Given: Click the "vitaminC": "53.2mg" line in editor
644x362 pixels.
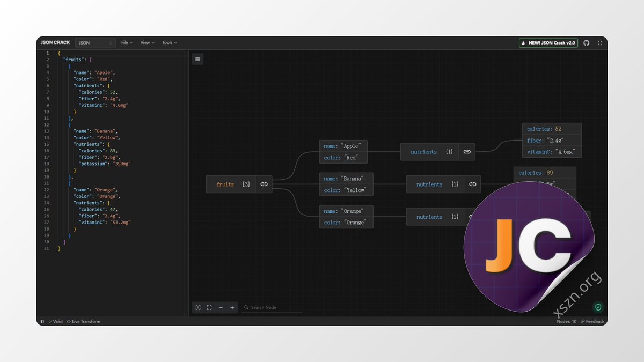Looking at the screenshot, I should [x=105, y=223].
